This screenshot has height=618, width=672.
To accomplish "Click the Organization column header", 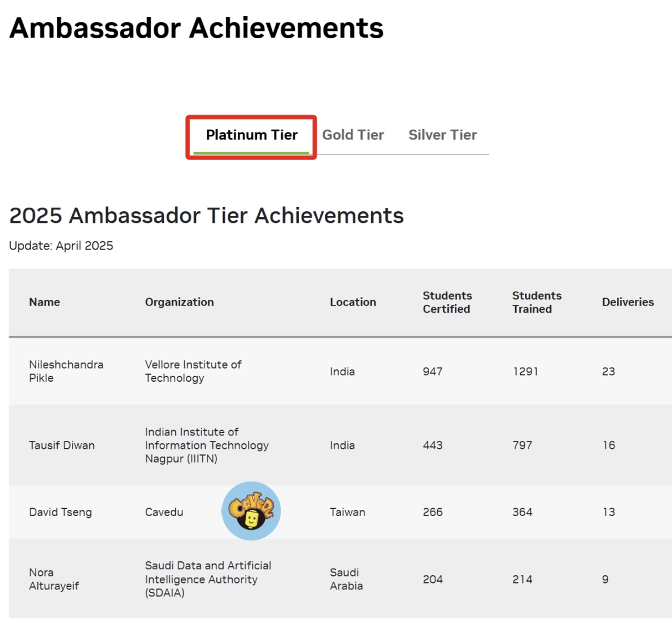I will [180, 302].
